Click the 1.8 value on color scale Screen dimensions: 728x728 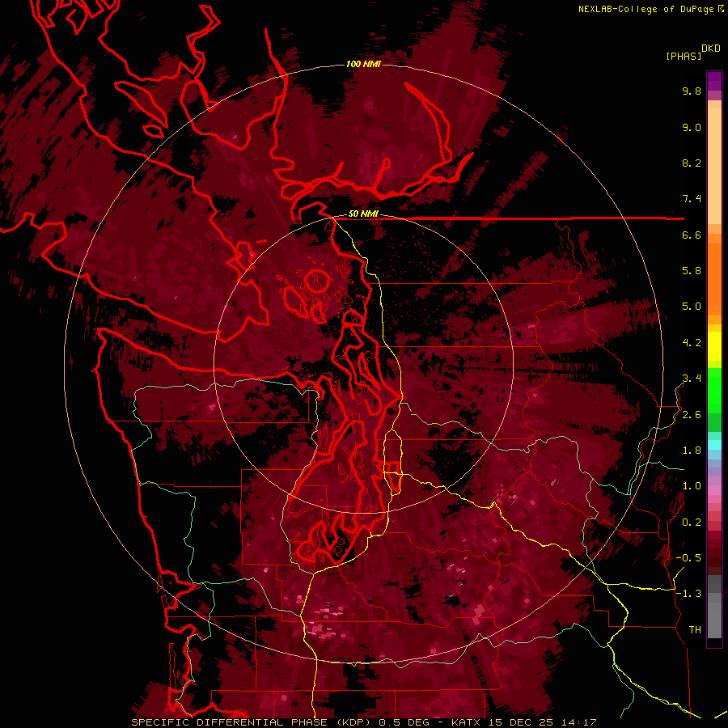692,451
